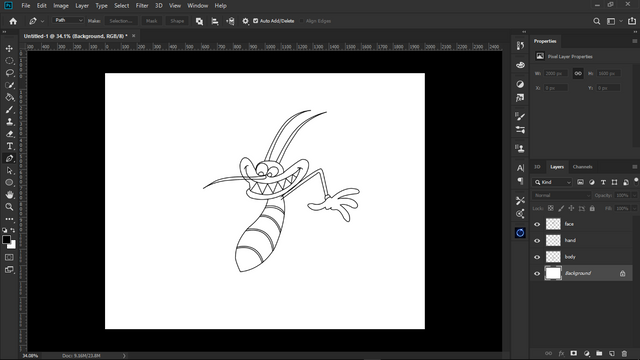Change the screen mode icon

pos(9,269)
